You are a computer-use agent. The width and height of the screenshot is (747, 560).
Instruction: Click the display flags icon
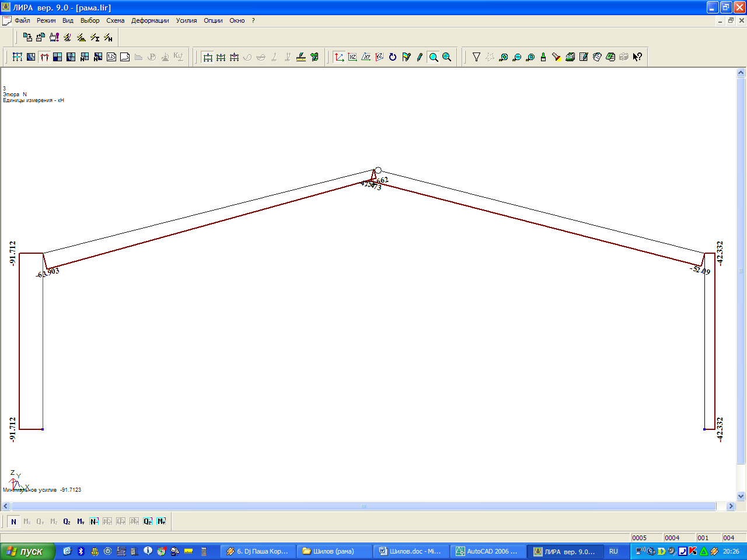[x=406, y=57]
